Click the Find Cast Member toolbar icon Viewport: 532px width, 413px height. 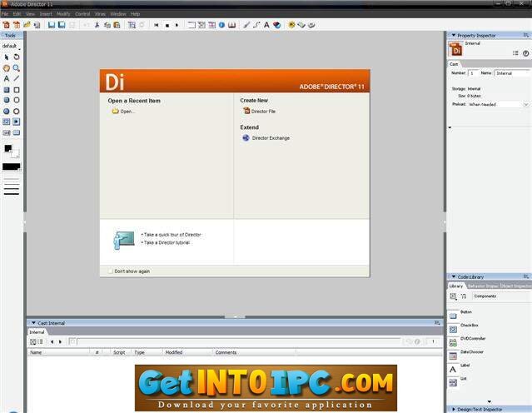point(132,25)
